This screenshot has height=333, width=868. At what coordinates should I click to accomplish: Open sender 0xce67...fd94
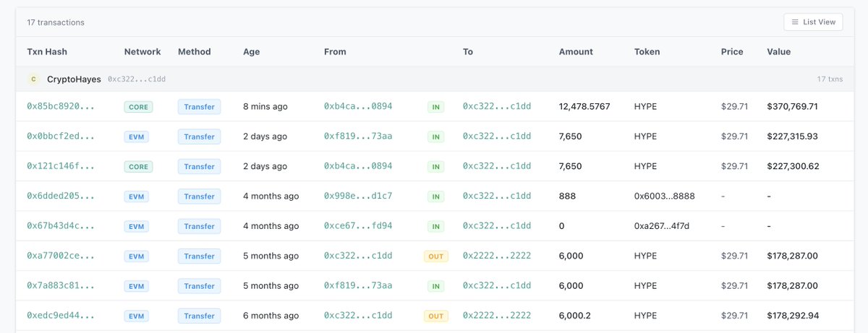coord(358,226)
